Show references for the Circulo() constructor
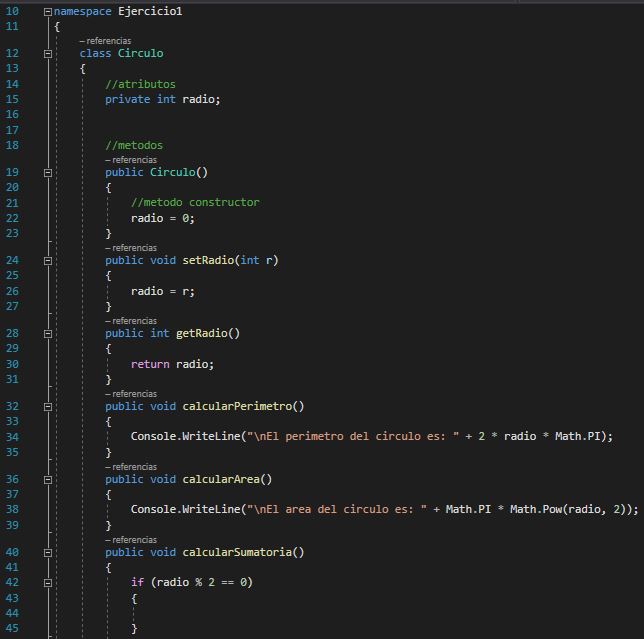 [132, 160]
